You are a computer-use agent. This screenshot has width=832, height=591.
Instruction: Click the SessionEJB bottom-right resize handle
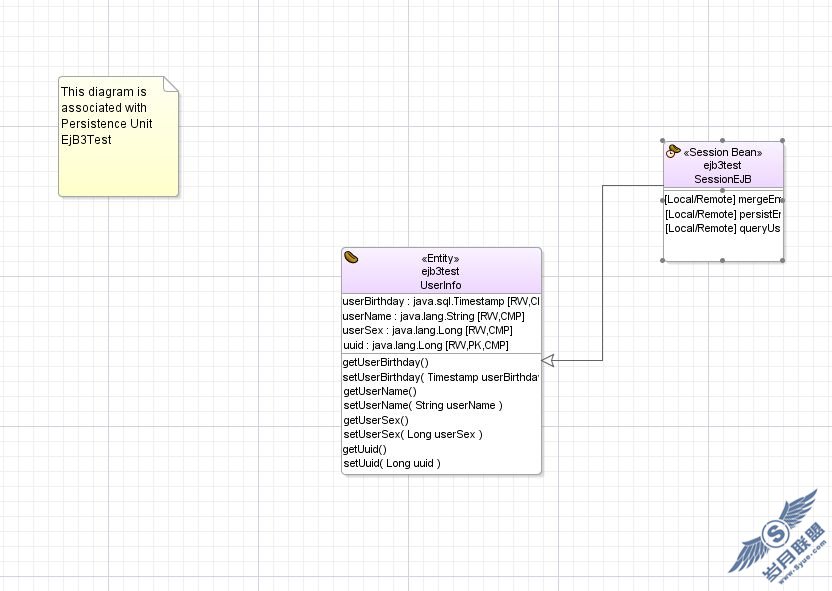(783, 260)
